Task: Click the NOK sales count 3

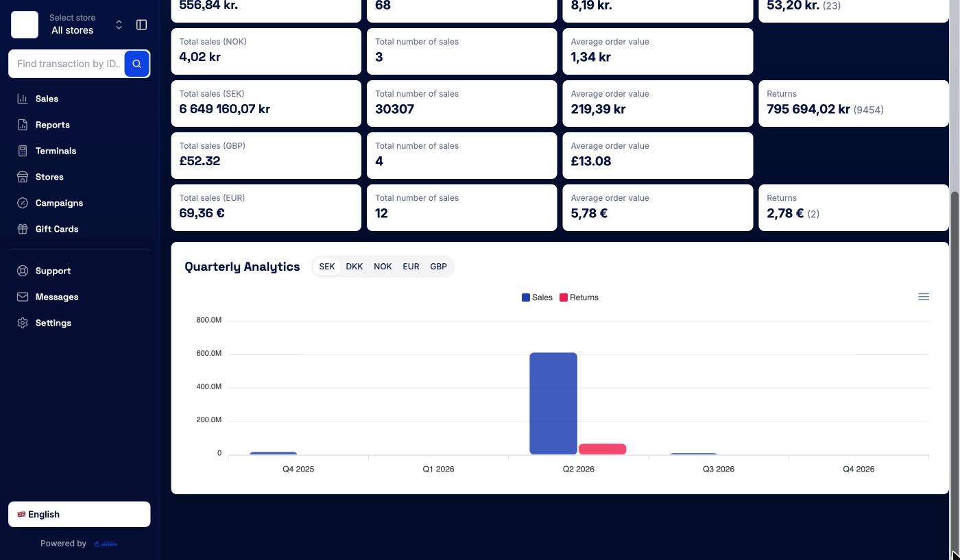Action: (x=379, y=57)
